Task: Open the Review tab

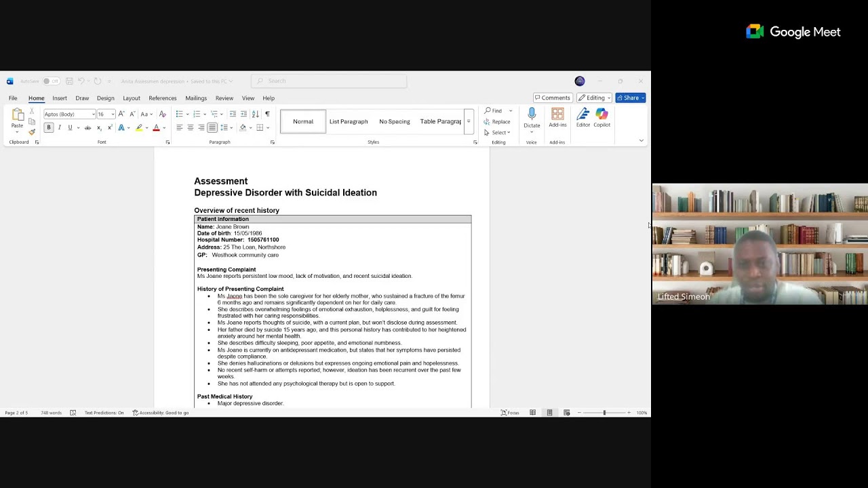Action: click(x=224, y=98)
